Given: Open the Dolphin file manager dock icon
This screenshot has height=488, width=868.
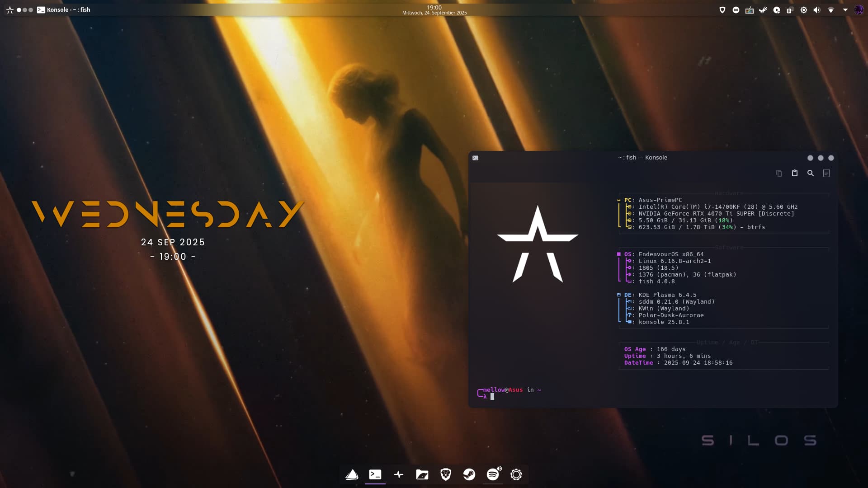Looking at the screenshot, I should [422, 474].
